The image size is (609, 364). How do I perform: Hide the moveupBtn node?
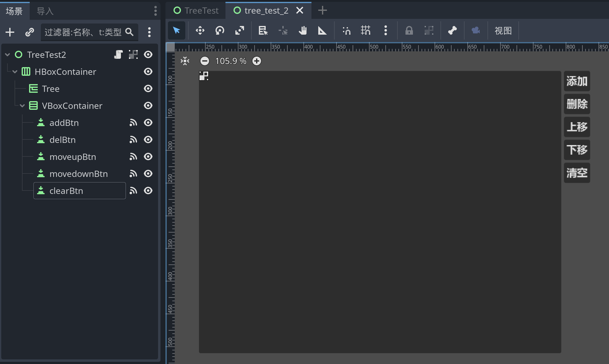coord(148,157)
